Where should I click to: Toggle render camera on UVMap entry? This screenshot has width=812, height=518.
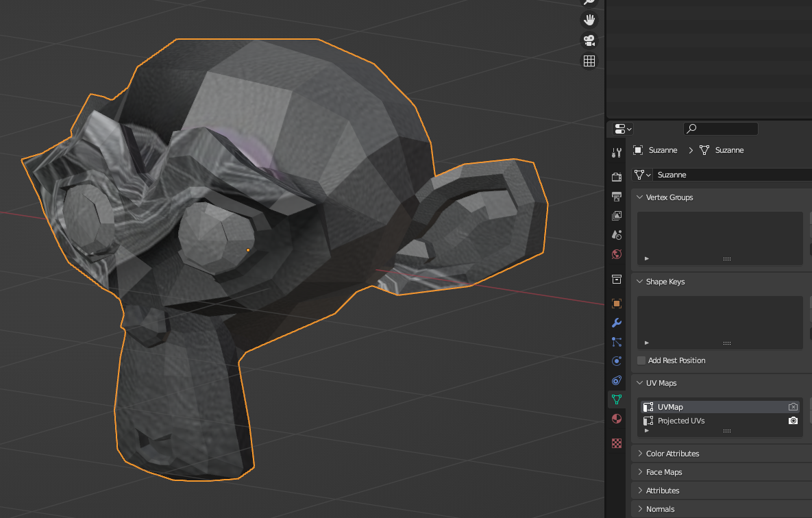pyautogui.click(x=793, y=407)
